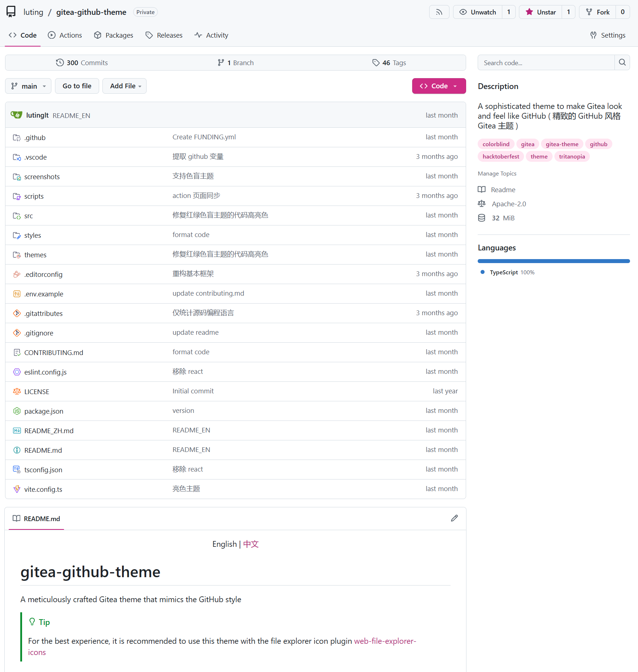Click the TypeScript language bar
The width and height of the screenshot is (638, 672).
[x=553, y=261]
